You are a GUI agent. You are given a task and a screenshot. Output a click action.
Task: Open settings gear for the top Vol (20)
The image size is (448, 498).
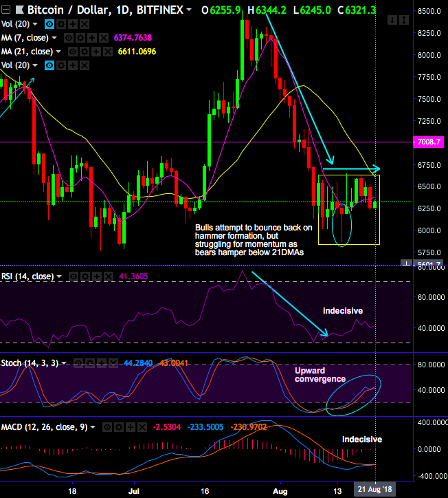(61, 24)
